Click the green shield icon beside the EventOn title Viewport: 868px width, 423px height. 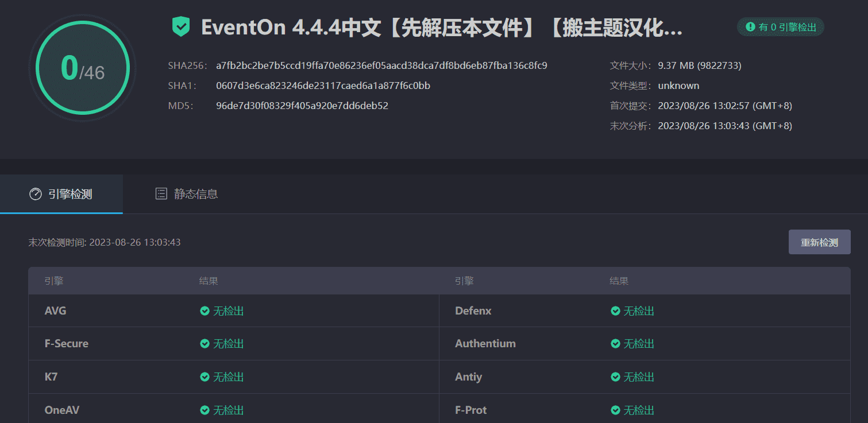click(181, 27)
